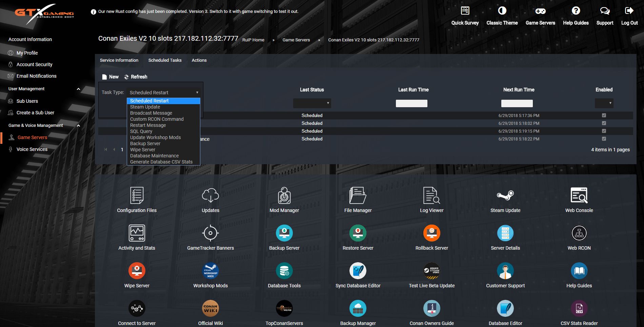
Task: Go to the RuiP Home breadcrumb
Action: pos(253,40)
